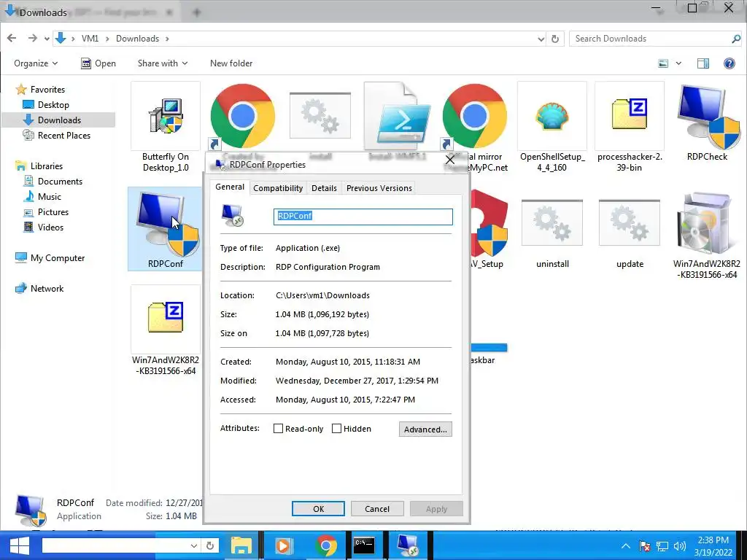The width and height of the screenshot is (747, 560).
Task: Click the RDPConf file name field
Action: [x=363, y=217]
